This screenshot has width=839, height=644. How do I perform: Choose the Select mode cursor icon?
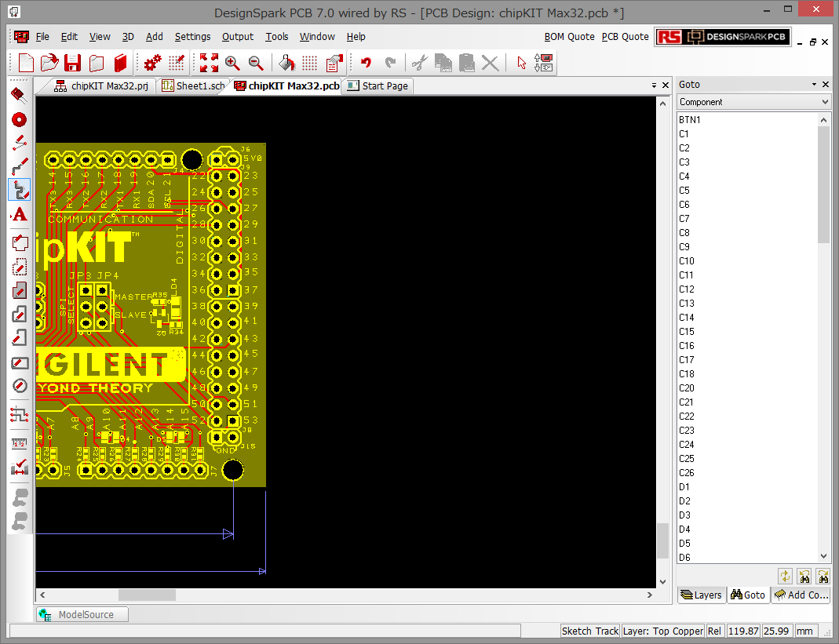pyautogui.click(x=521, y=63)
